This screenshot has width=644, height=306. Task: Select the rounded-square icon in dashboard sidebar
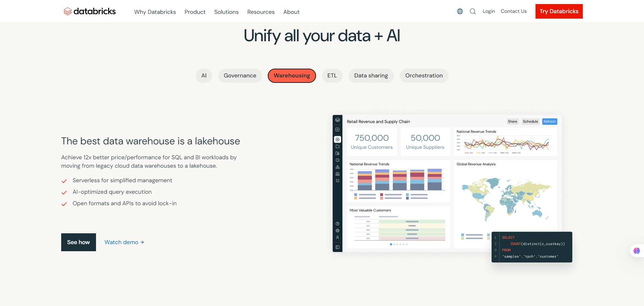click(x=337, y=130)
